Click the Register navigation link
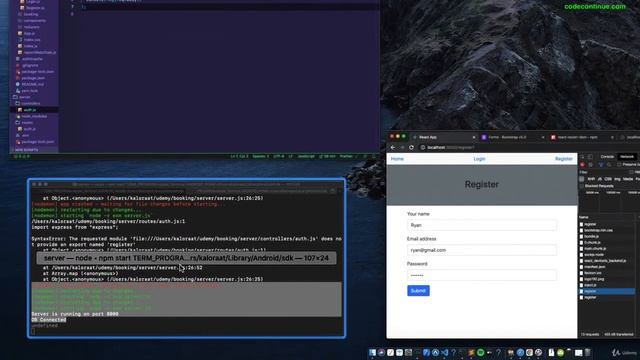The height and width of the screenshot is (360, 640). [x=564, y=159]
